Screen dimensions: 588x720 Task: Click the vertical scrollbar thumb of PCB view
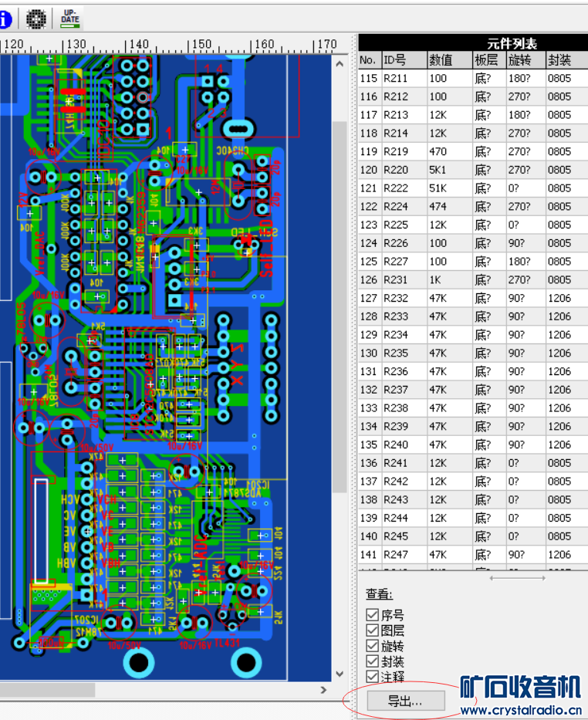click(x=340, y=306)
